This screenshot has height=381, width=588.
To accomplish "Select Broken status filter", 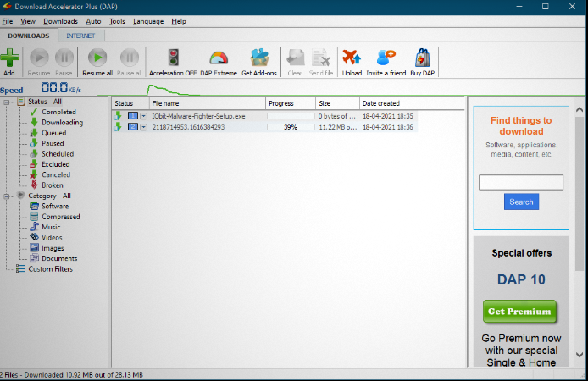I will click(53, 185).
